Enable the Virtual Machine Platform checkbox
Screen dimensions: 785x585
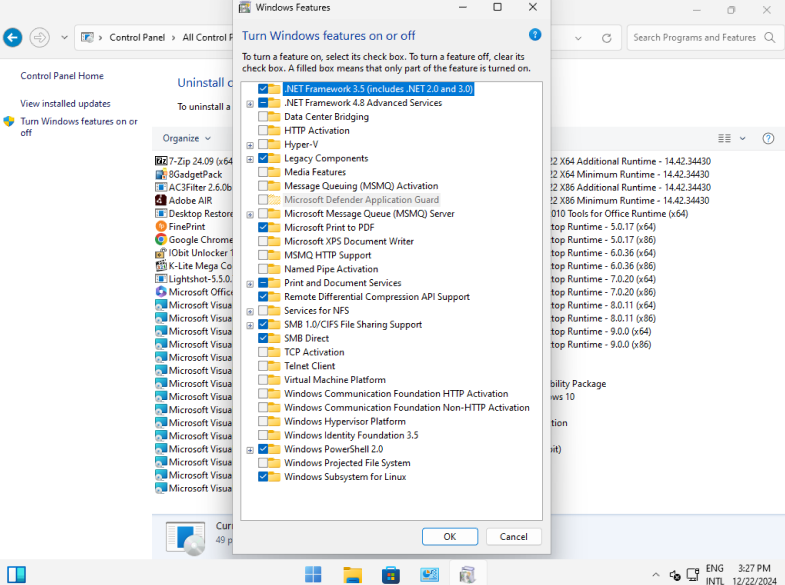click(x=263, y=380)
